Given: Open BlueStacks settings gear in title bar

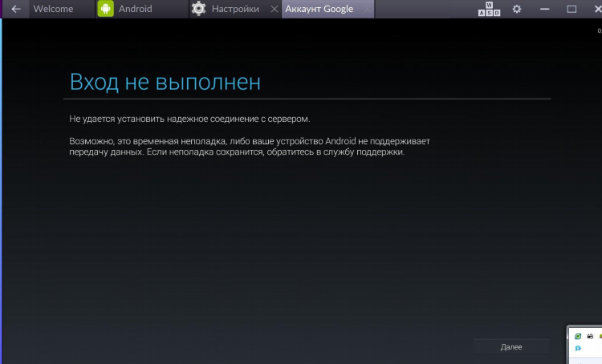Looking at the screenshot, I should (x=517, y=9).
